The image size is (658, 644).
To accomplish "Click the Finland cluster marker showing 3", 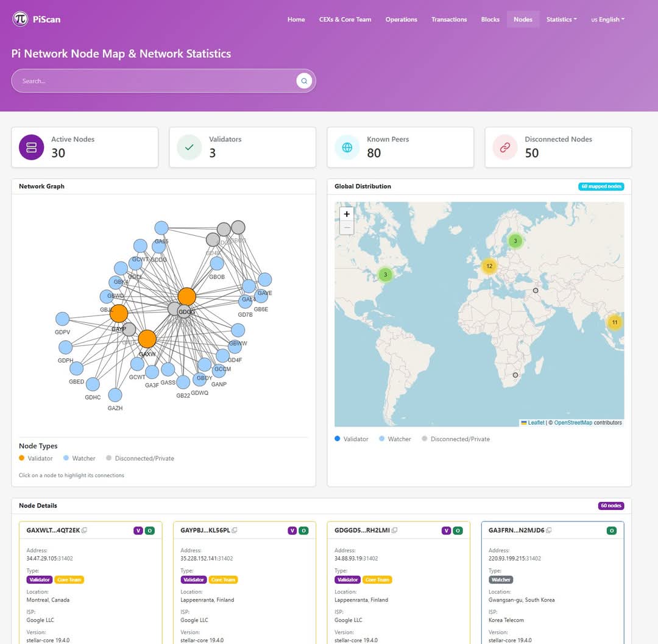I will tap(515, 241).
